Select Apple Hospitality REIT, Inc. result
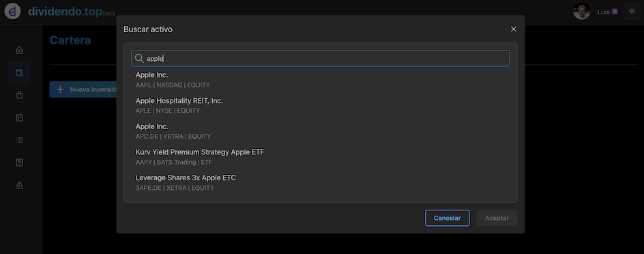This screenshot has height=254, width=644. tap(321, 106)
